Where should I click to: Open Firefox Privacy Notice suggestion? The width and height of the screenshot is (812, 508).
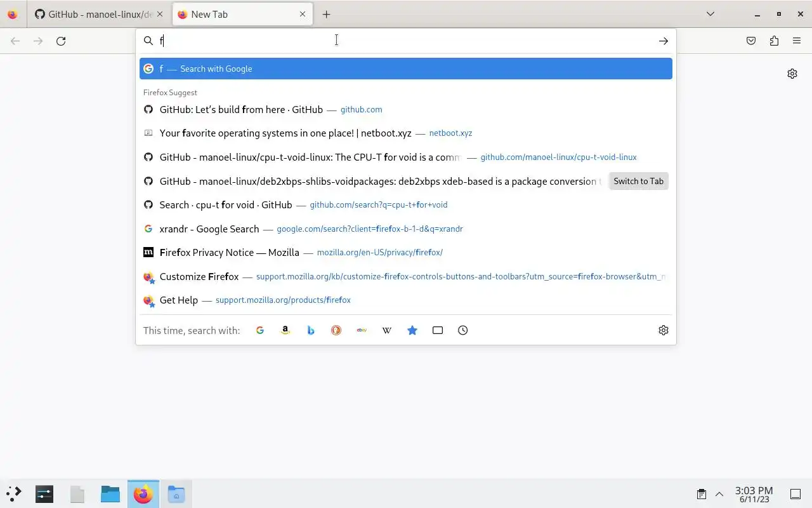coord(406,252)
